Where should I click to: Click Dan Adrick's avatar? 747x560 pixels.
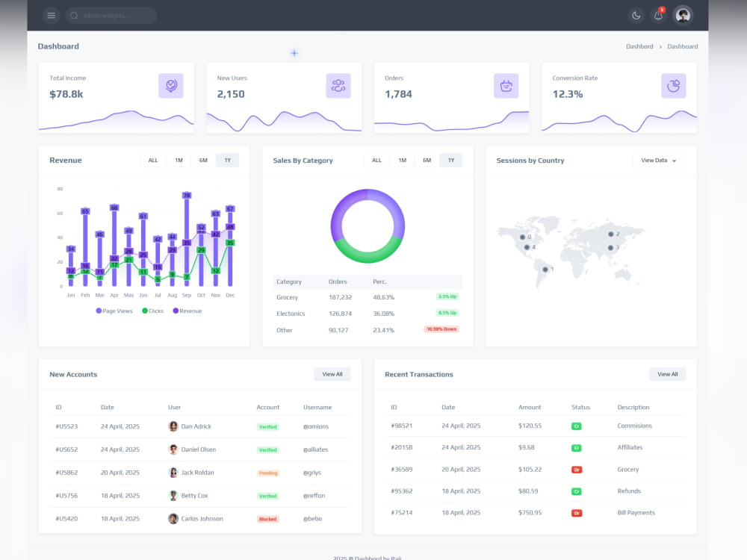pos(173,426)
